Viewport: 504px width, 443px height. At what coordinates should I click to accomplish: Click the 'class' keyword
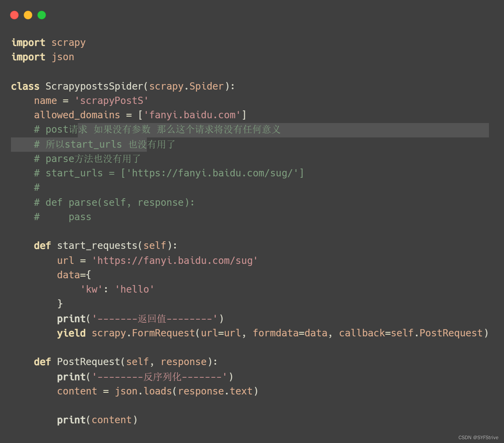[x=25, y=86]
